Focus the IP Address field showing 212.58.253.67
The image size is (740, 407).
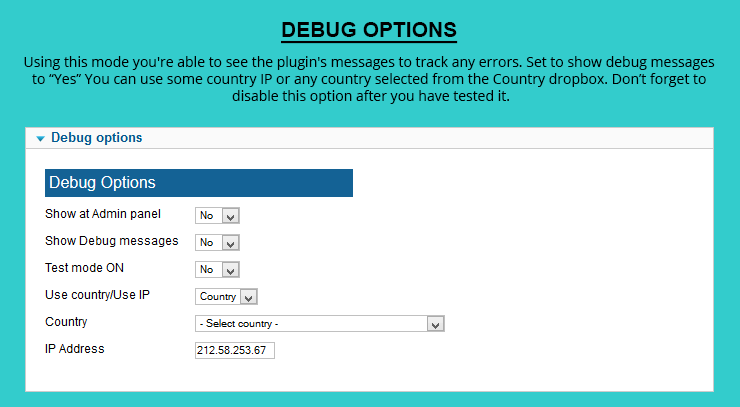(x=235, y=350)
